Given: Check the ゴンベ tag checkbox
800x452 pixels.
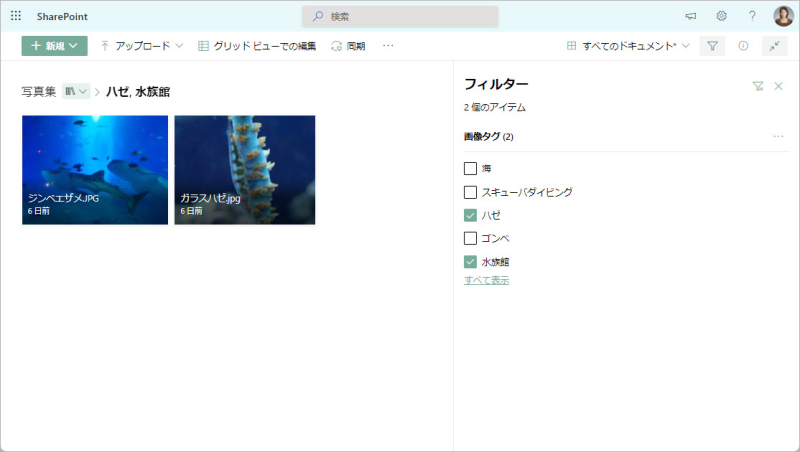Looking at the screenshot, I should (470, 238).
